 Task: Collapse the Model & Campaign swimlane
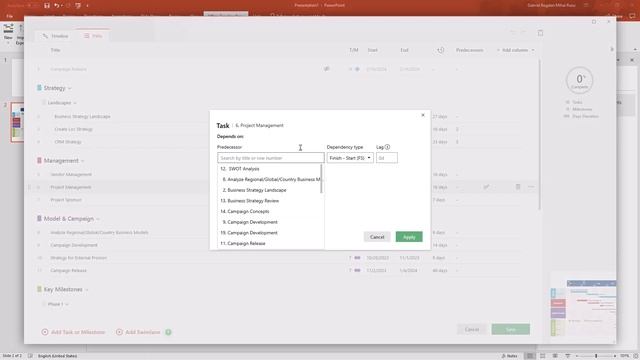98,219
